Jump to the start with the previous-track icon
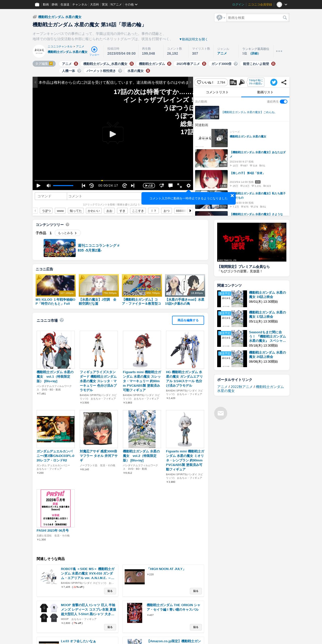 click(84, 186)
